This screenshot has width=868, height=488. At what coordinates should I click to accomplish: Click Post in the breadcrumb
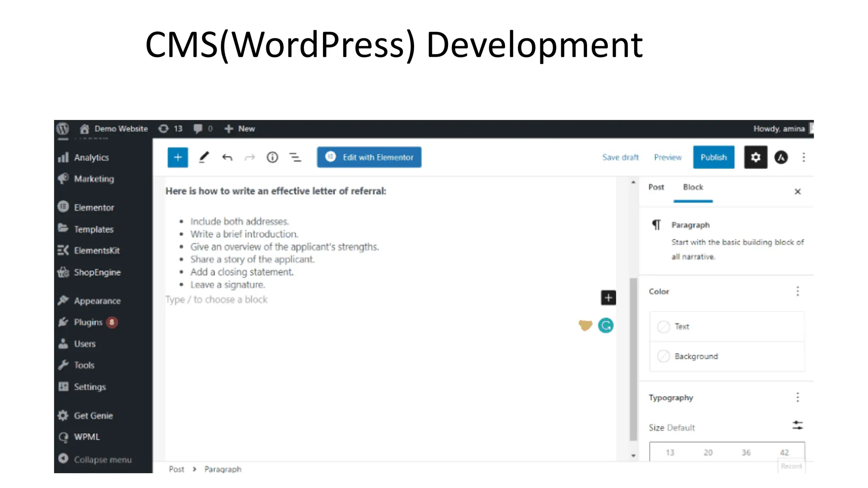tap(176, 469)
